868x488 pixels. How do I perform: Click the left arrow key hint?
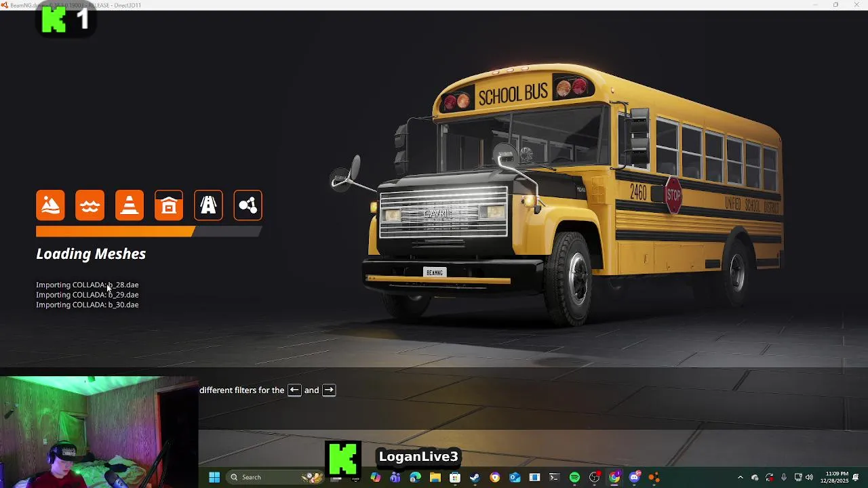[294, 390]
